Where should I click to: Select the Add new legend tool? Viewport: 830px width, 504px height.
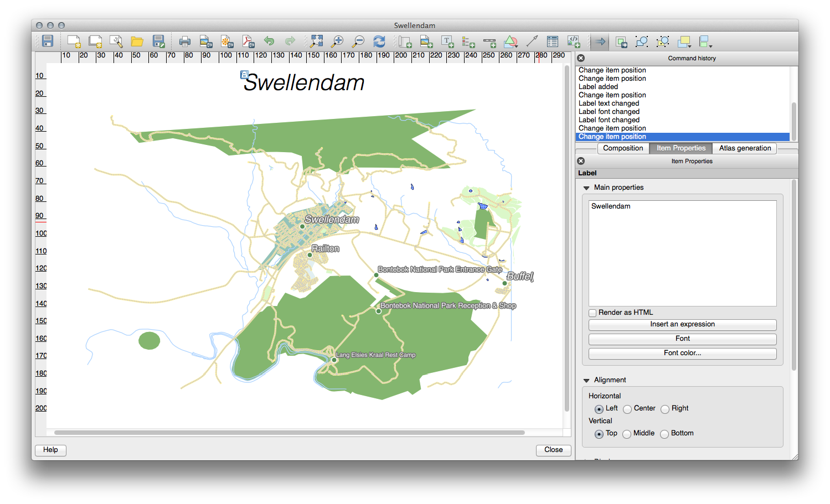(468, 42)
